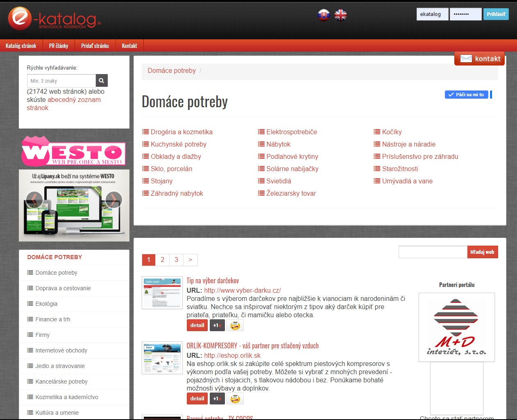The height and width of the screenshot is (420, 517).
Task: Open eshop.orlik.sk URL link
Action: [x=232, y=355]
